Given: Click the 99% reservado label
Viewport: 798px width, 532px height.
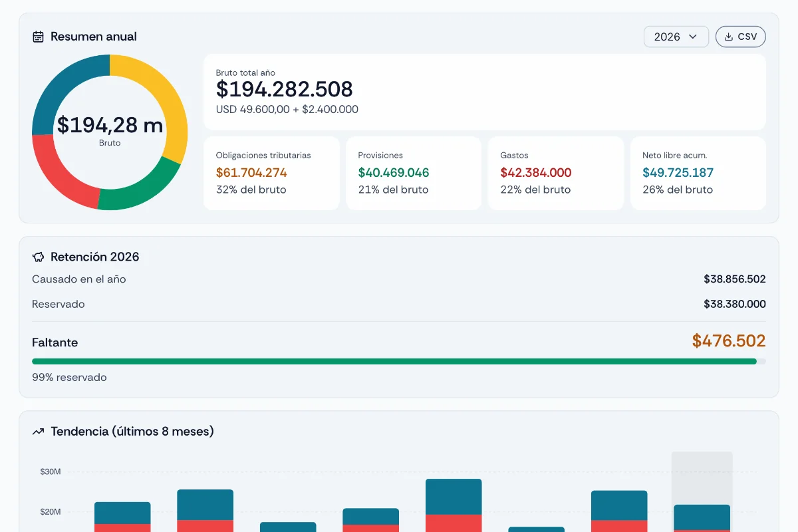Looking at the screenshot, I should 69,378.
